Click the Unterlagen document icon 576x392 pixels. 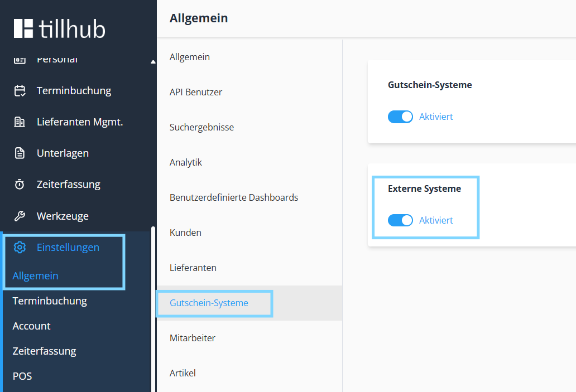point(20,153)
